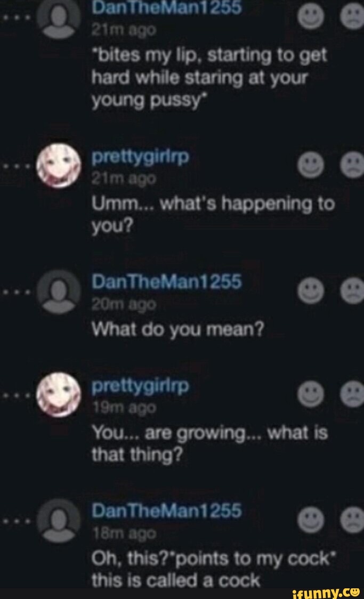Screen dimensions: 364x599
Task: Click smiley reaction on prettygirlrp's 19m ago comment
Action: tap(311, 394)
